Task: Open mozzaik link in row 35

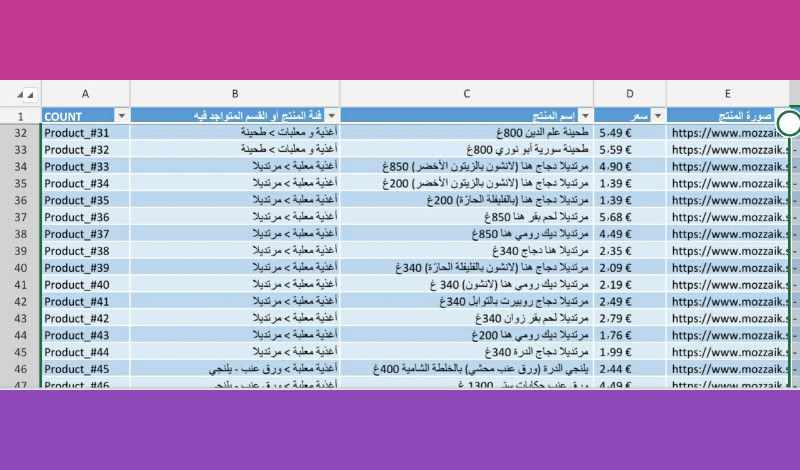Action: point(728,183)
